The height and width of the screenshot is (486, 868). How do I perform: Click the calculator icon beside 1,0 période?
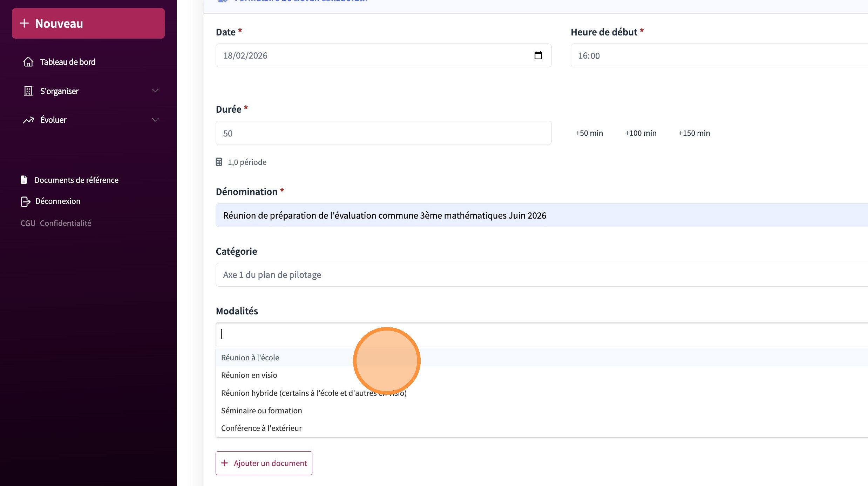click(x=219, y=162)
